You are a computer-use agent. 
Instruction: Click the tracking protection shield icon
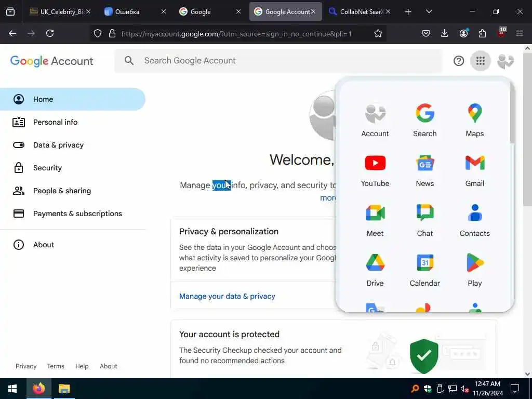[98, 33]
